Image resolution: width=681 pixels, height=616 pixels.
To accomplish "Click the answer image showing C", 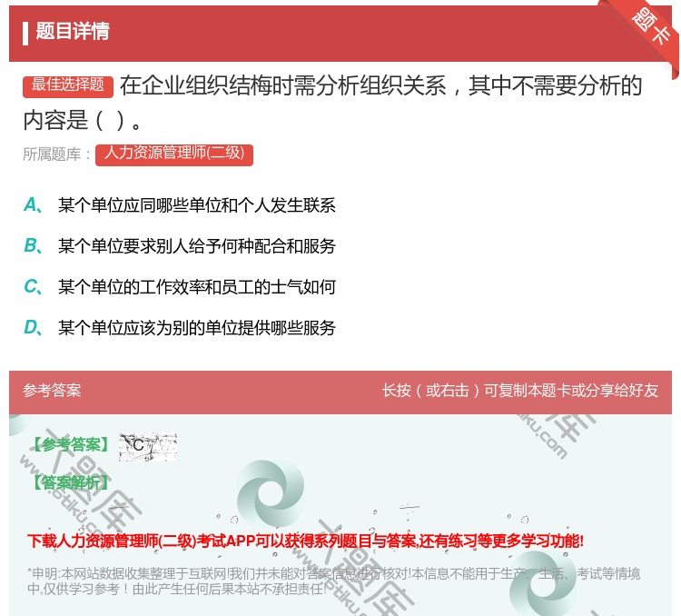I will (148, 447).
